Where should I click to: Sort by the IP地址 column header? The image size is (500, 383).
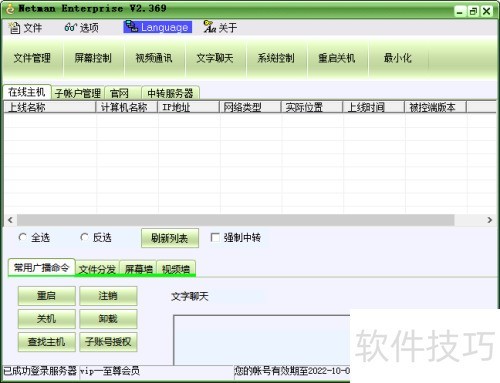point(189,107)
